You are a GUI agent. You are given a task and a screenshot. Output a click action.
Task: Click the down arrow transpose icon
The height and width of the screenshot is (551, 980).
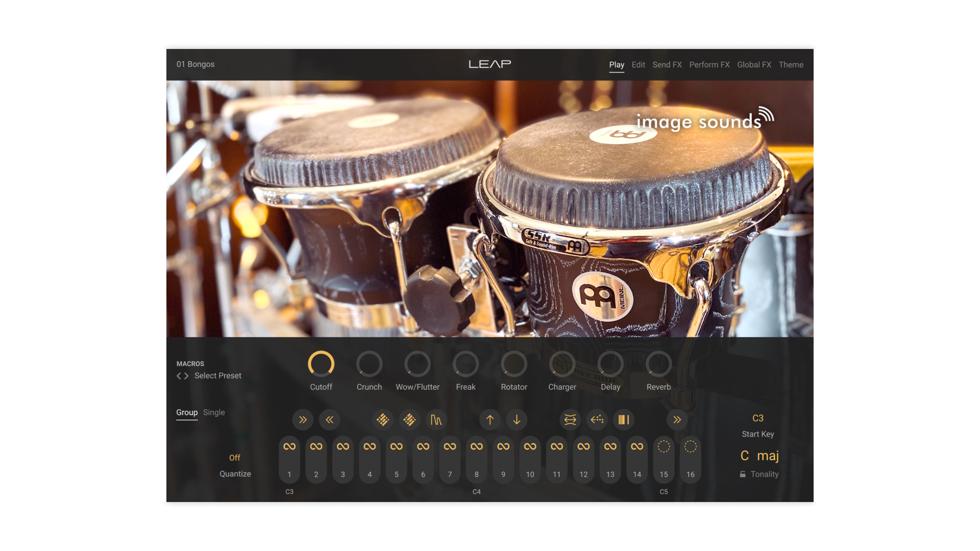tap(517, 419)
